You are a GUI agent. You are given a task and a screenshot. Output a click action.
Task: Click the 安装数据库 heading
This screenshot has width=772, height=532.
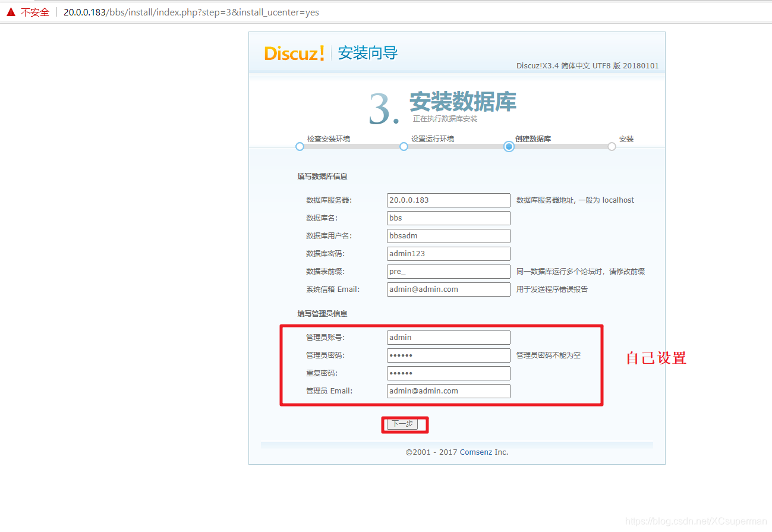[x=462, y=102]
